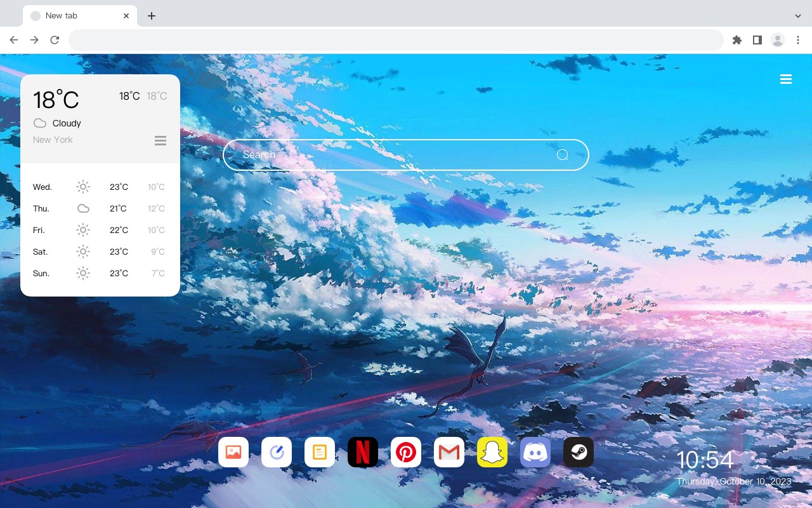Click the 'Sun.' forecast day label
Viewport: 812px width, 508px height.
point(41,274)
